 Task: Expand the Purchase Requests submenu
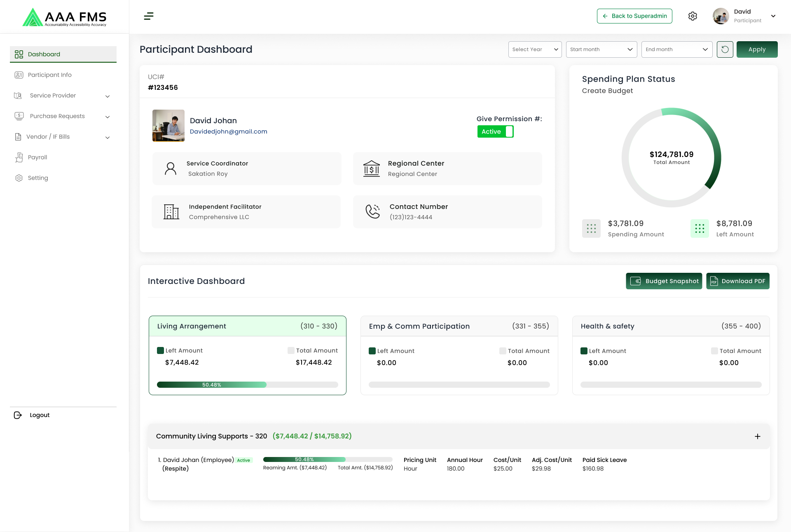pyautogui.click(x=108, y=117)
